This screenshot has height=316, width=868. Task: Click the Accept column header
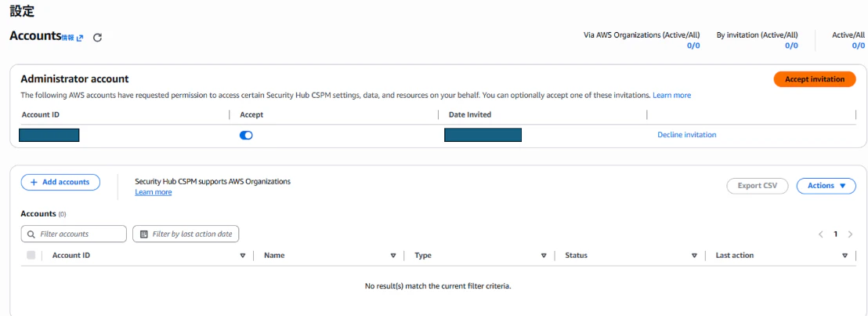[252, 114]
